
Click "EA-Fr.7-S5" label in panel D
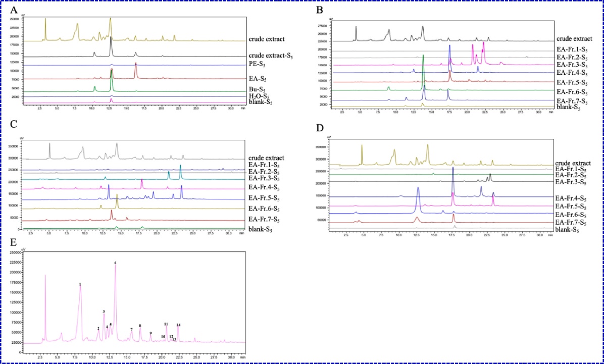(572, 223)
